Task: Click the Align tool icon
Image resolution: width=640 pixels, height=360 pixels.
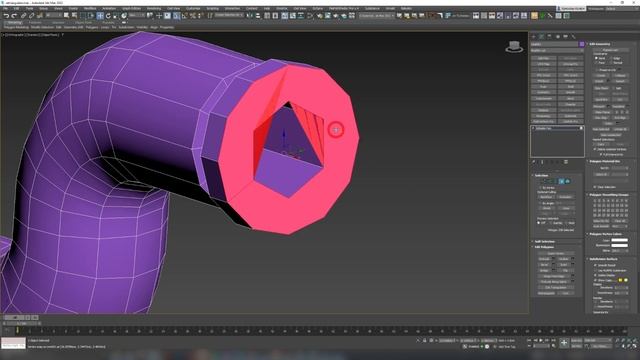Action: pos(258,16)
